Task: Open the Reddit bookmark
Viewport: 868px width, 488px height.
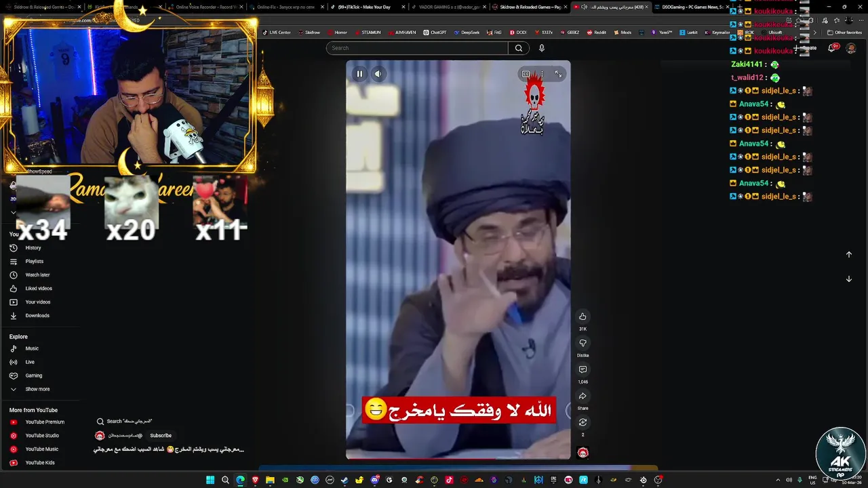Action: click(597, 33)
